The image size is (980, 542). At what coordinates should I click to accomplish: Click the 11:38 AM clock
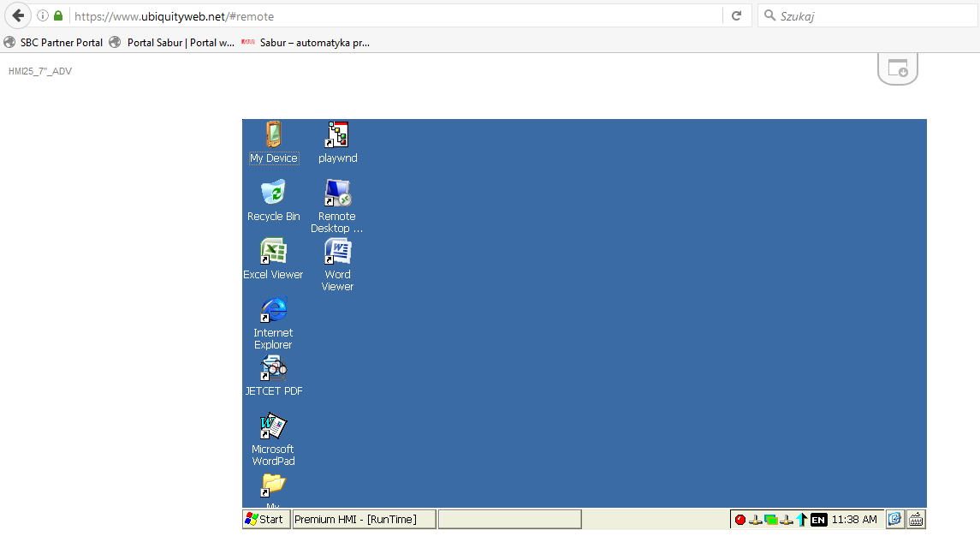click(x=854, y=520)
